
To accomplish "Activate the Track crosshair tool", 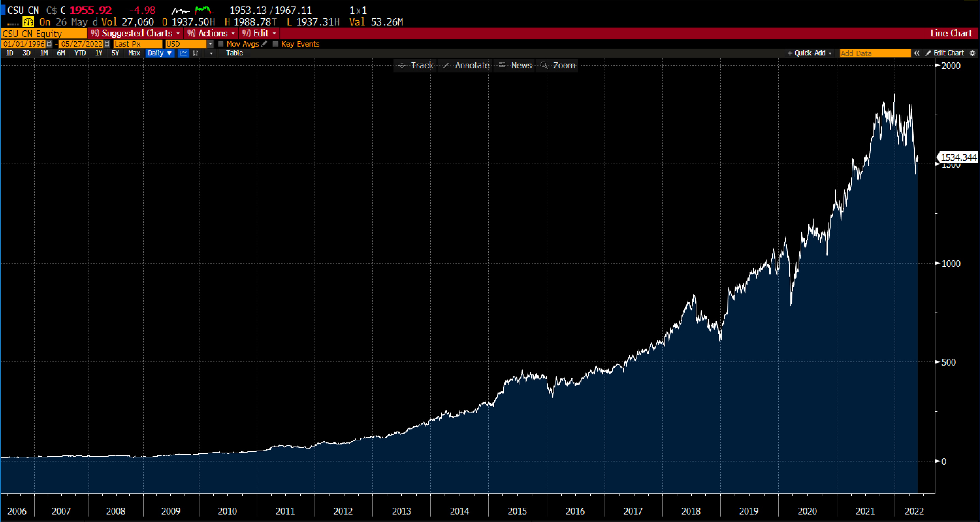I will click(x=416, y=65).
